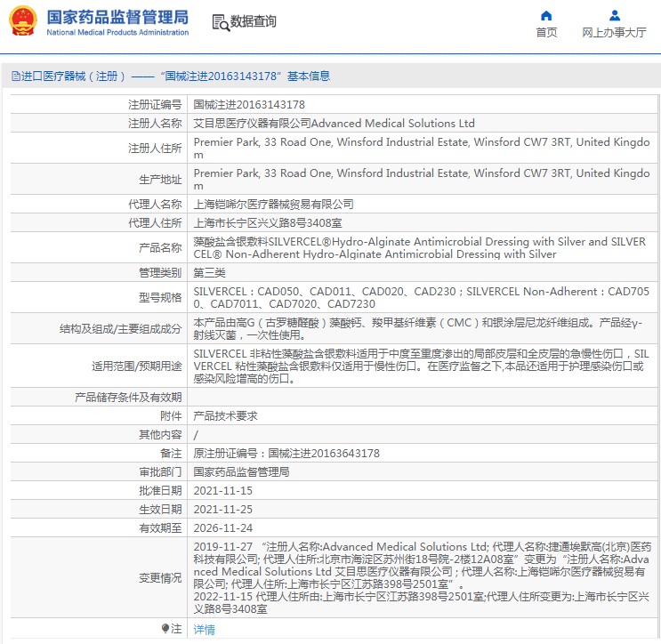
Task: Select the slash value in 其他内容 row
Action: [x=196, y=435]
